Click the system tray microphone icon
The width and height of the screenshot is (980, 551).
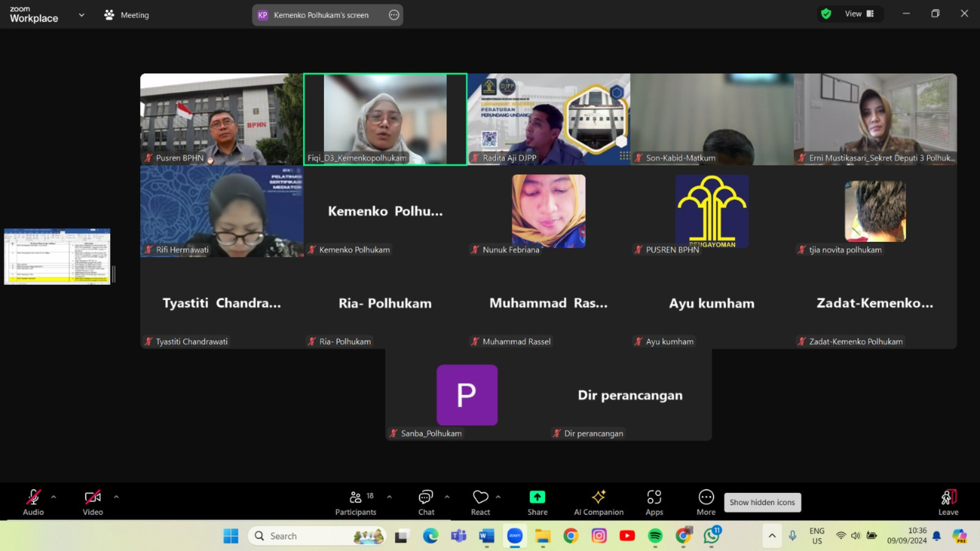pos(792,536)
